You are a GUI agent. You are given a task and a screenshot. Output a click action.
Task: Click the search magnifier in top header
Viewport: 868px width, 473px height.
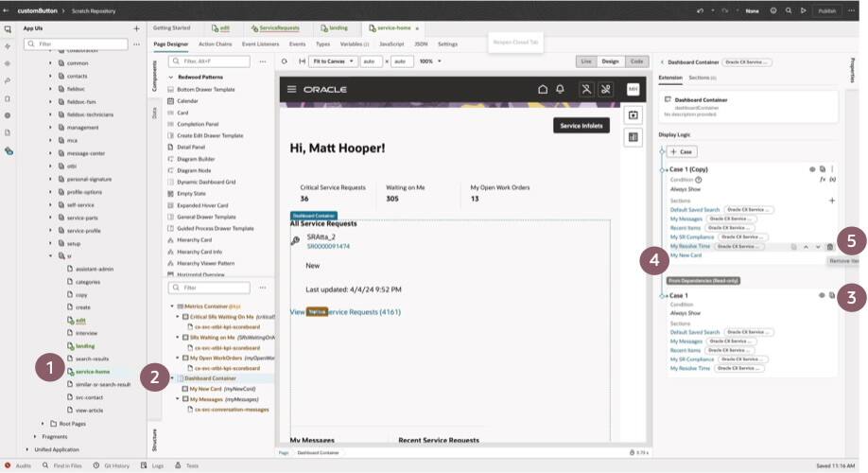tap(789, 10)
